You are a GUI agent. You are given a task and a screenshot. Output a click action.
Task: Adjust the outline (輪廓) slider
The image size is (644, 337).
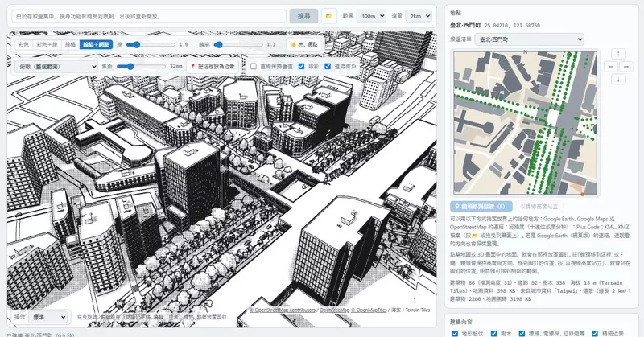238,44
